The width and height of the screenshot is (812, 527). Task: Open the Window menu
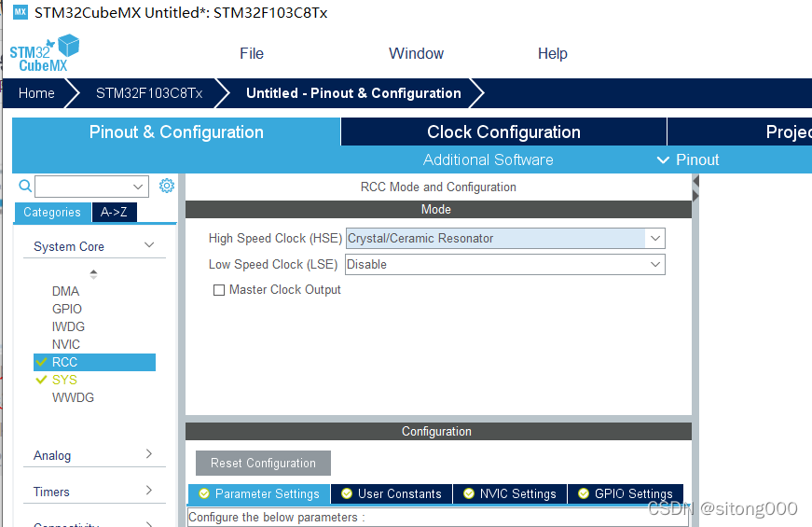point(417,53)
